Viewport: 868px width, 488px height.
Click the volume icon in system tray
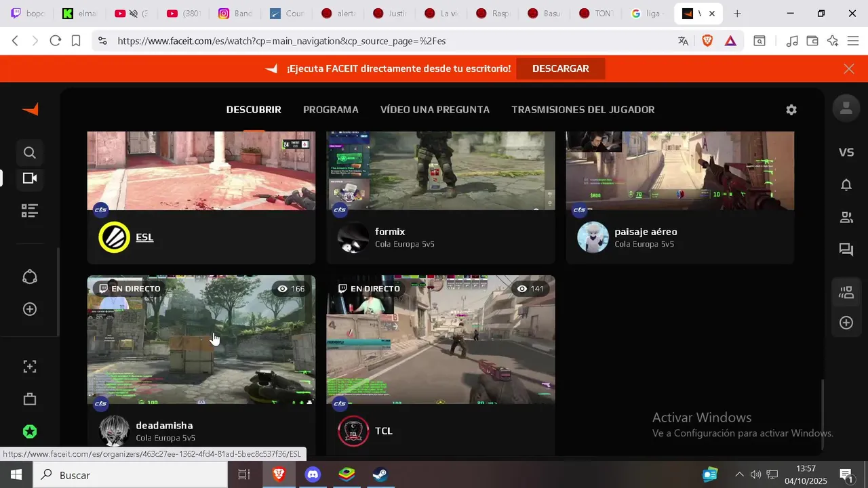755,474
